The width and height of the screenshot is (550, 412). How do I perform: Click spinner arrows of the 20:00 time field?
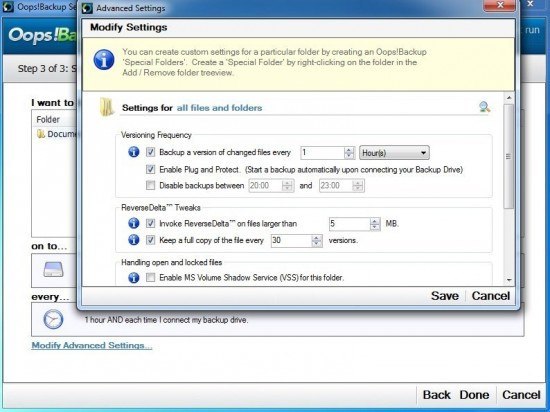[x=287, y=185]
